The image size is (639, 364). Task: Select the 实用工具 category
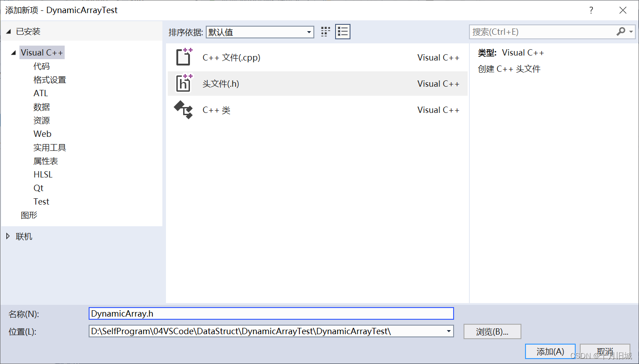tap(50, 148)
